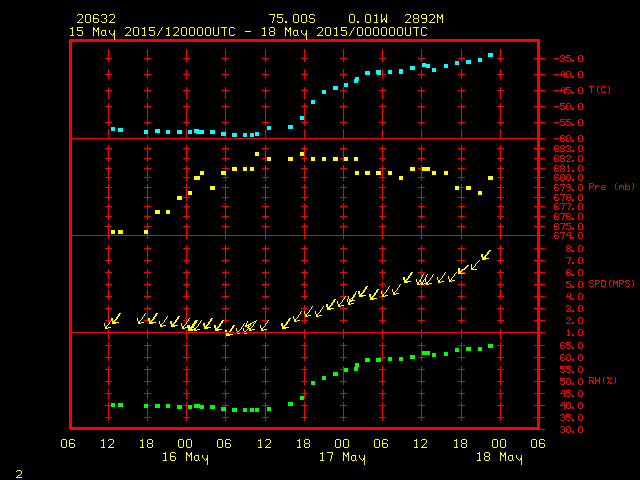The height and width of the screenshot is (480, 640).
Task: Click the start time 15 May 2015/120000UTC
Action: click(x=152, y=32)
